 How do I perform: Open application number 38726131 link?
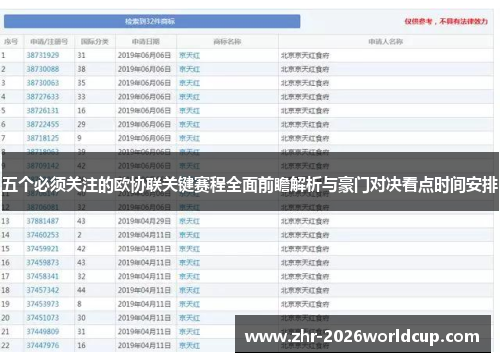click(43, 111)
